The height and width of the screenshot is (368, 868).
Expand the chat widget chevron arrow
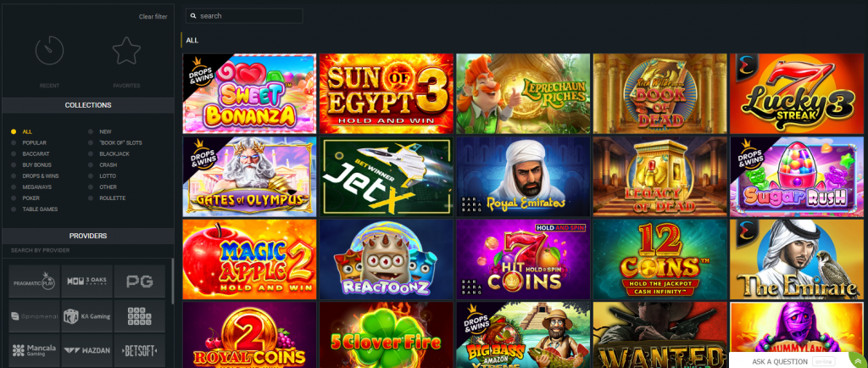tap(858, 361)
